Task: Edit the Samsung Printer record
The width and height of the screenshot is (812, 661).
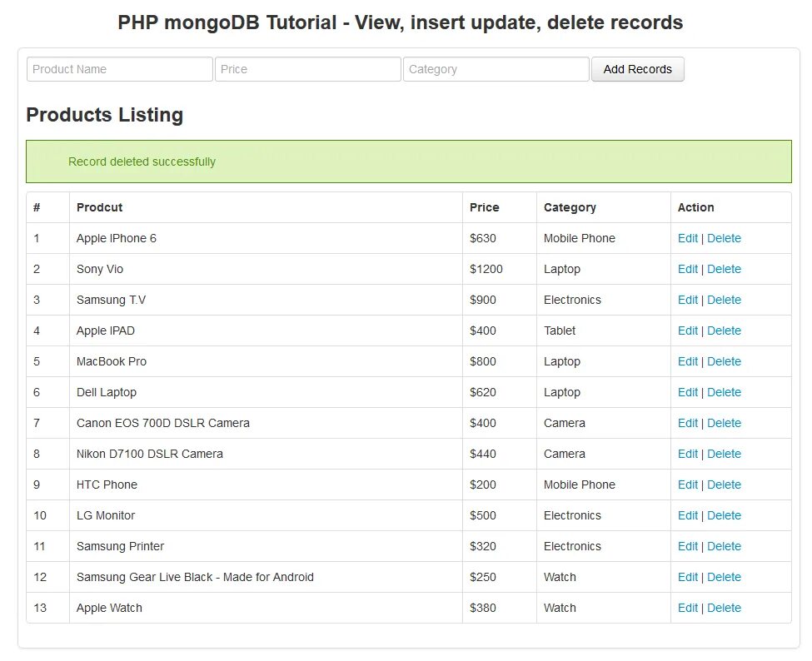Action: click(688, 546)
